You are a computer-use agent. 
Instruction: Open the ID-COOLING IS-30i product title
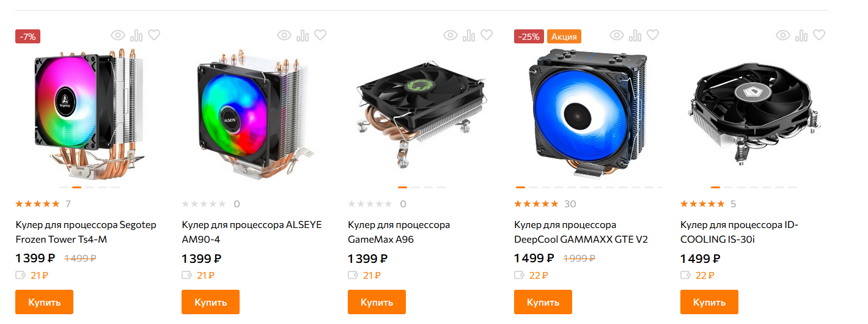pyautogui.click(x=740, y=232)
